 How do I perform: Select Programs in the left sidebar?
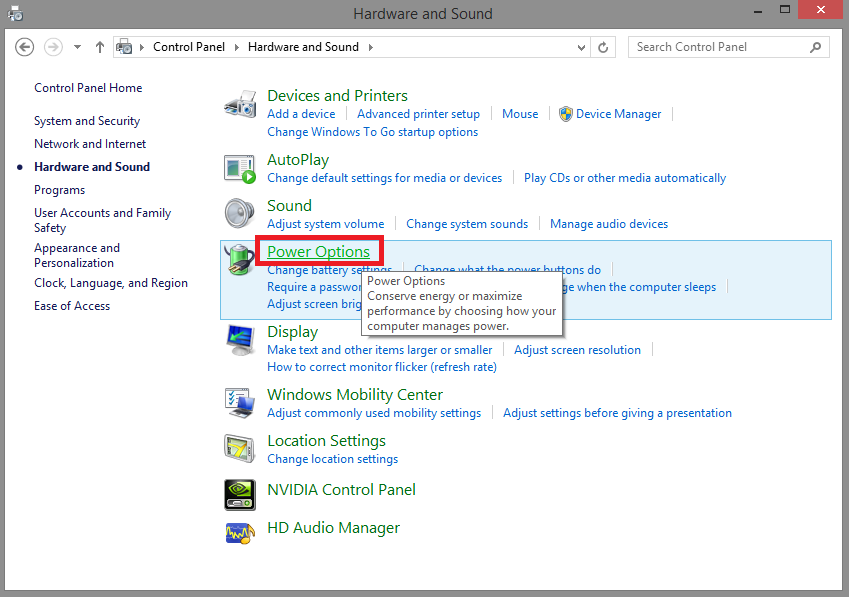(x=59, y=190)
